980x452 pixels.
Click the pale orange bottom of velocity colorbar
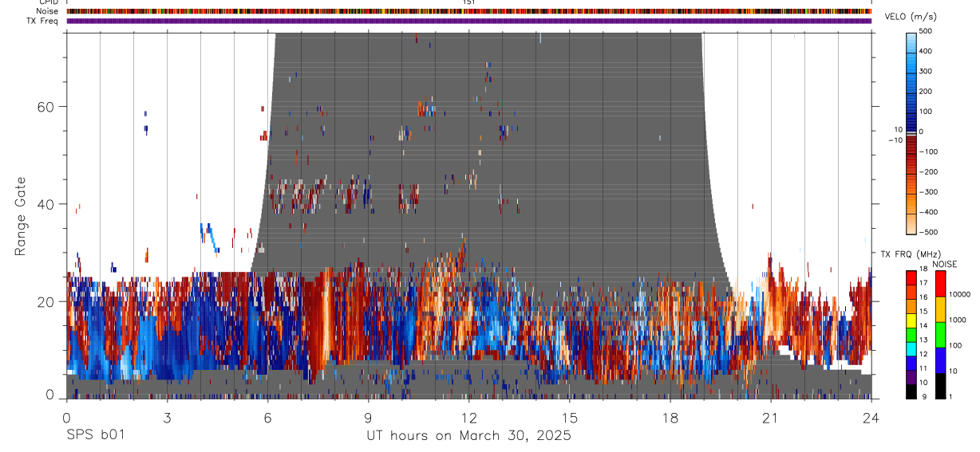tap(911, 225)
